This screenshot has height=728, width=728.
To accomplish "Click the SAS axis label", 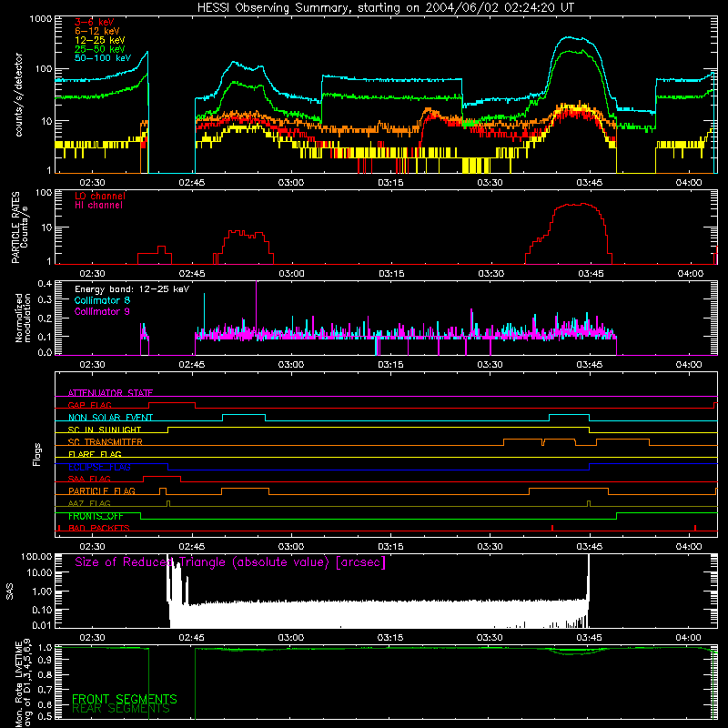I will (9, 591).
